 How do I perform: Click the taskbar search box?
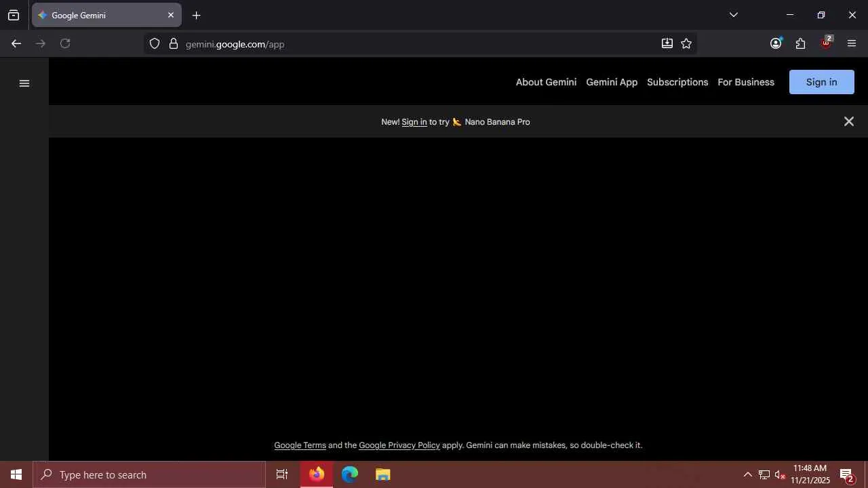(149, 474)
